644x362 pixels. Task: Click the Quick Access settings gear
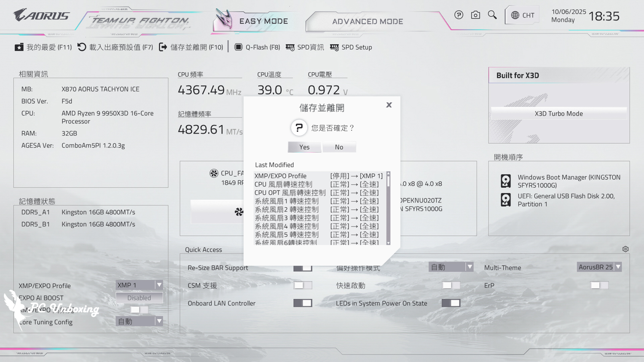625,249
